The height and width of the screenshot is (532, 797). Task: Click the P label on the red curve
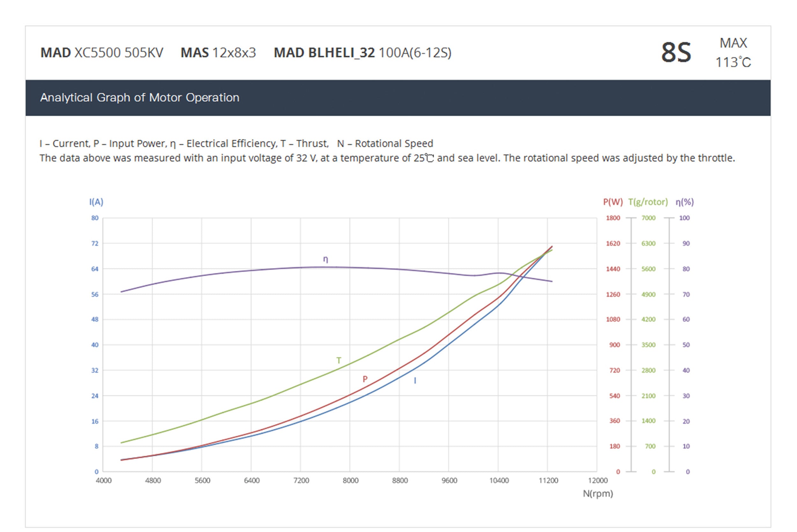click(x=365, y=379)
